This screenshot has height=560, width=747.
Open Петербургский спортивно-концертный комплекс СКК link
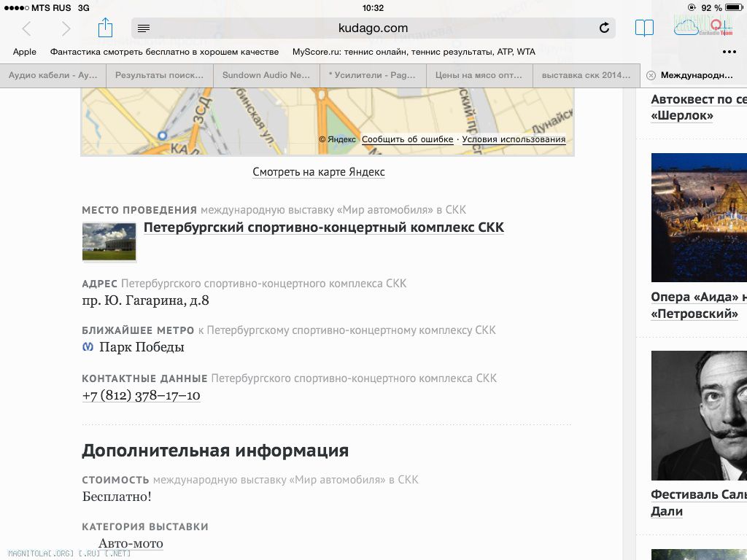tap(323, 227)
